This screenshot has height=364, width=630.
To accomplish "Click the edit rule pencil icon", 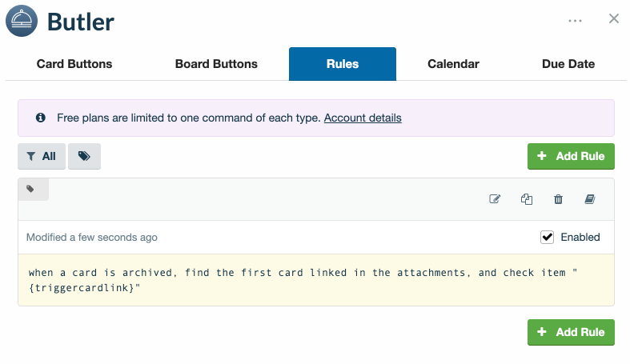I will tap(495, 199).
